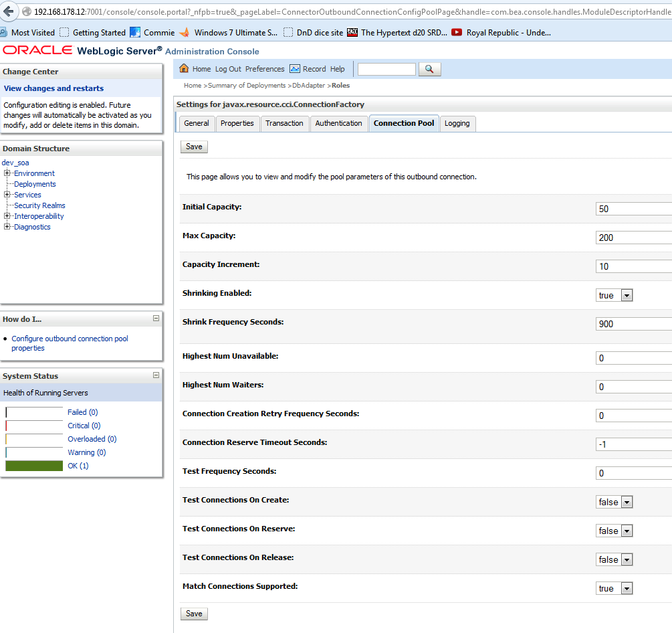Click the green OK health bar

34,466
